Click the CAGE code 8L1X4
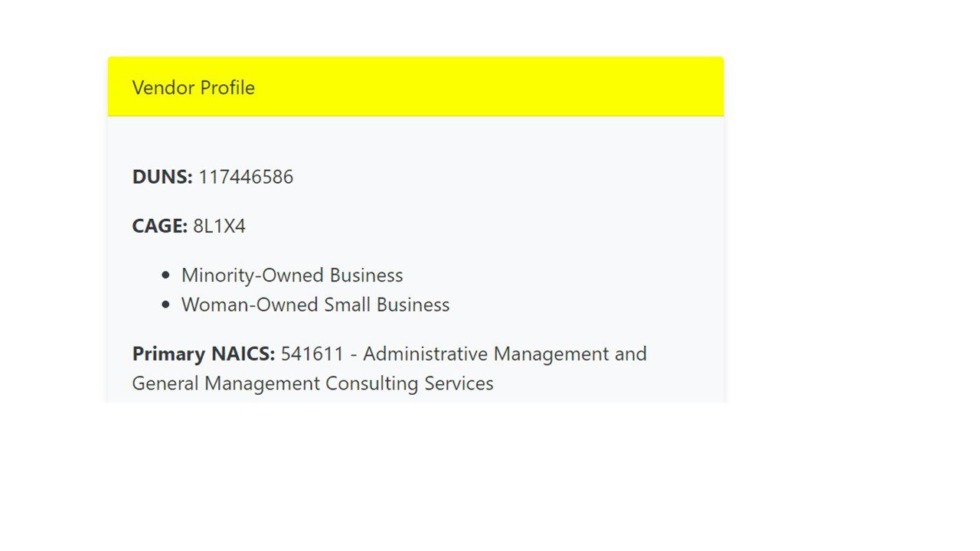This screenshot has width=980, height=551. pyautogui.click(x=219, y=226)
